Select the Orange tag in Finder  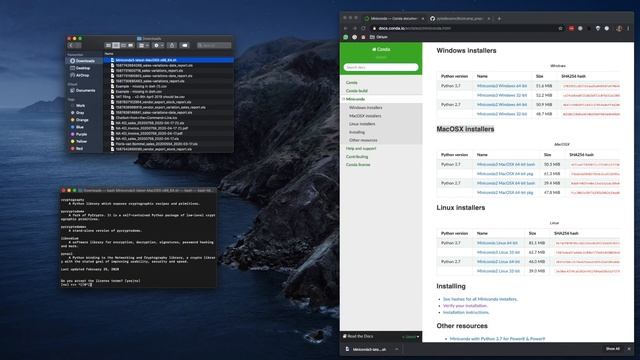point(81,120)
